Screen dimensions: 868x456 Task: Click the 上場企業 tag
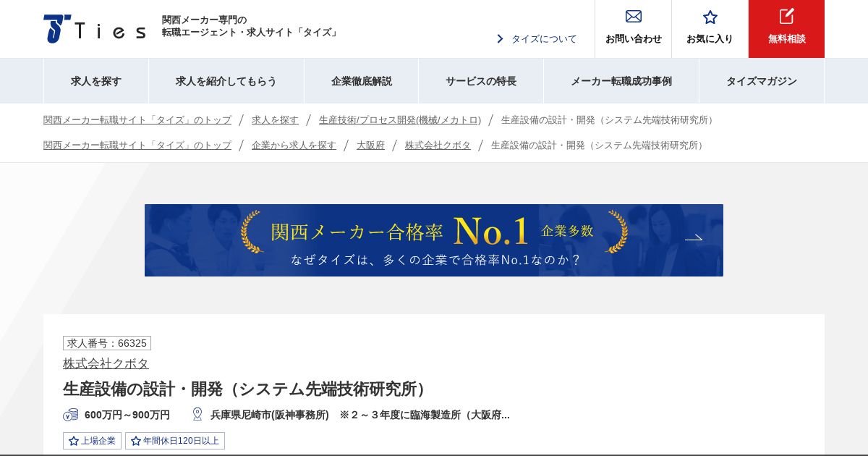[92, 441]
